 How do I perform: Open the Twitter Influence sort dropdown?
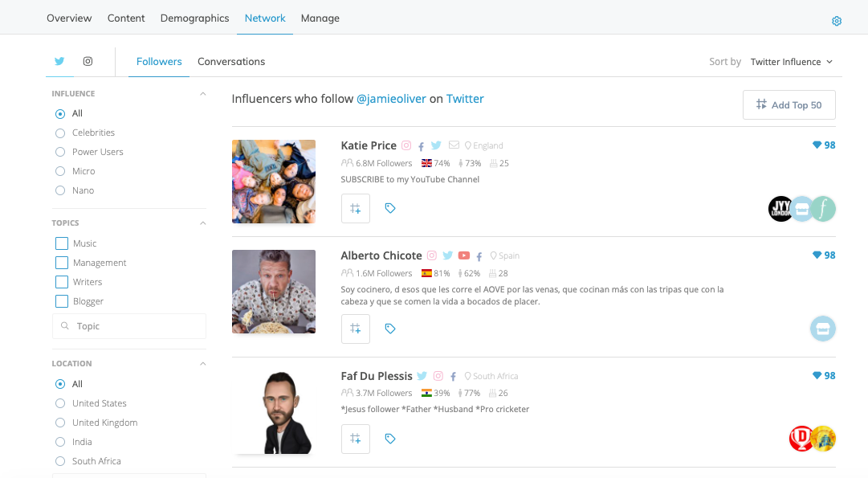(x=792, y=62)
